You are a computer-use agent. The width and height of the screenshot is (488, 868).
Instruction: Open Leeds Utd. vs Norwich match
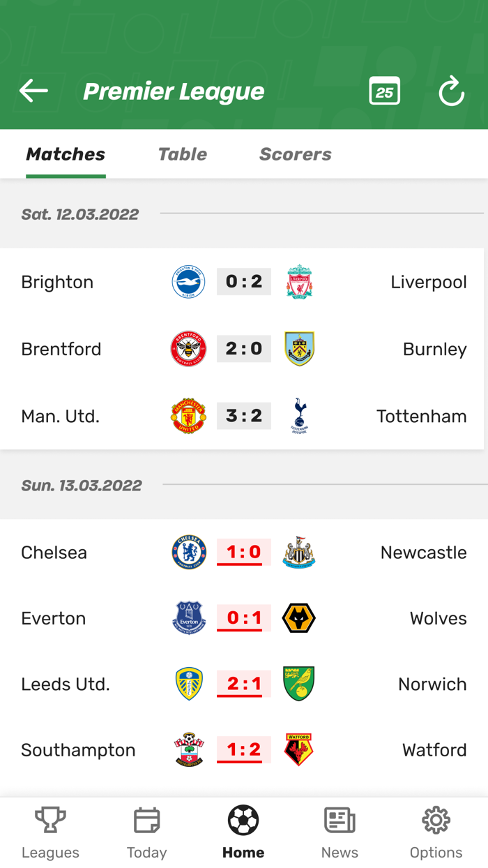(244, 684)
